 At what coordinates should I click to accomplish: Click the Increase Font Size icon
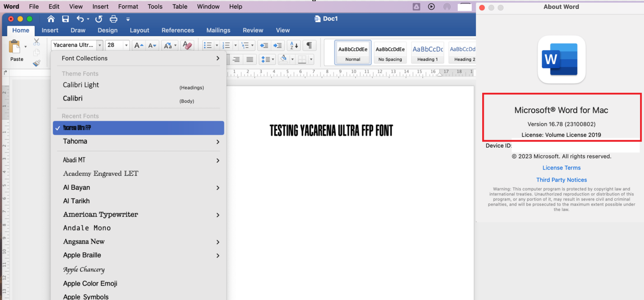pos(138,45)
